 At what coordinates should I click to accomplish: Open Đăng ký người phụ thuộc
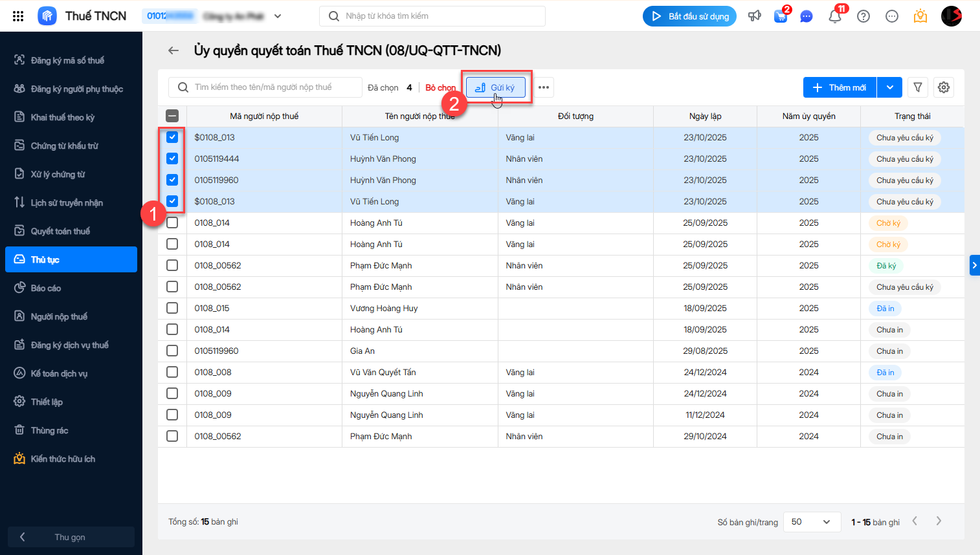click(71, 89)
